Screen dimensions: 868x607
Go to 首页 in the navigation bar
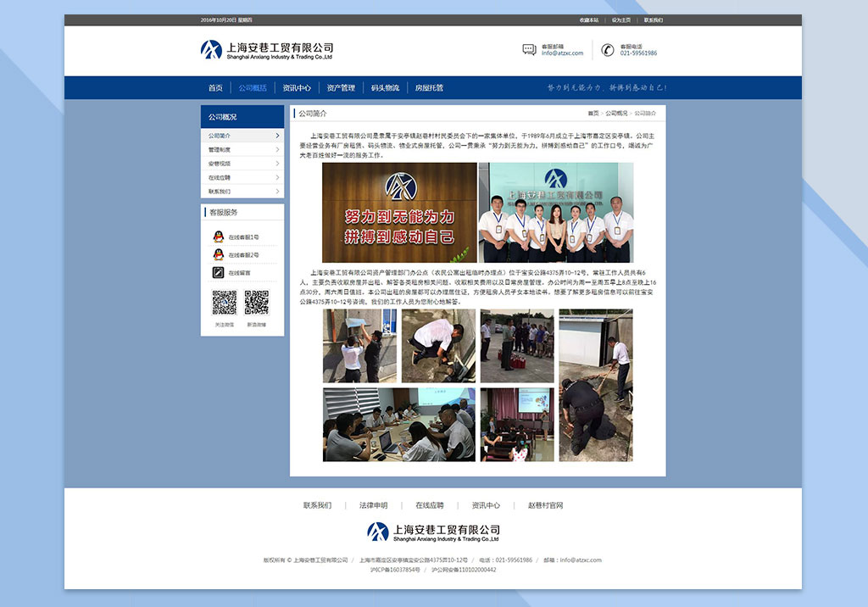click(x=215, y=88)
